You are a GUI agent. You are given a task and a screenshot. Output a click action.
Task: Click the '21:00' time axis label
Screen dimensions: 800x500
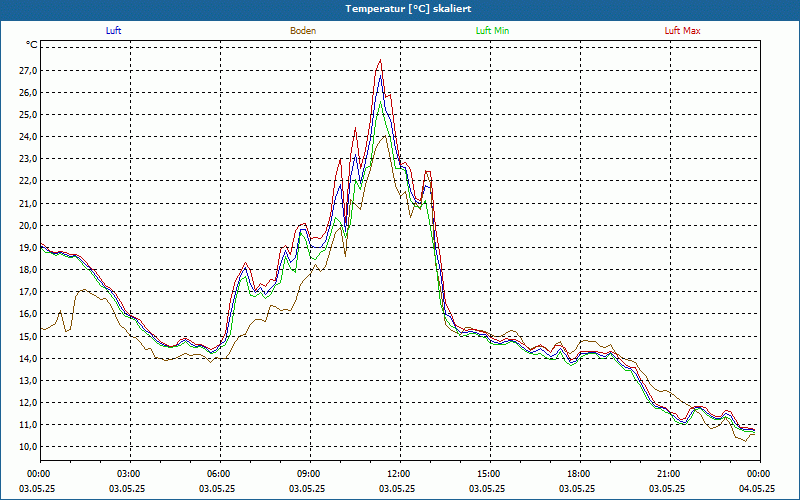click(x=670, y=474)
